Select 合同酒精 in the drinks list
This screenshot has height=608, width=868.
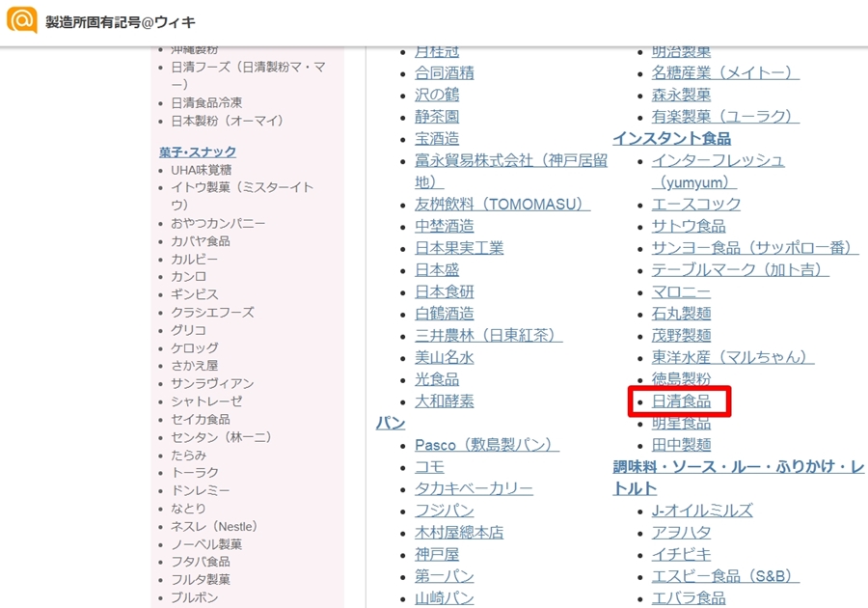pyautogui.click(x=444, y=72)
